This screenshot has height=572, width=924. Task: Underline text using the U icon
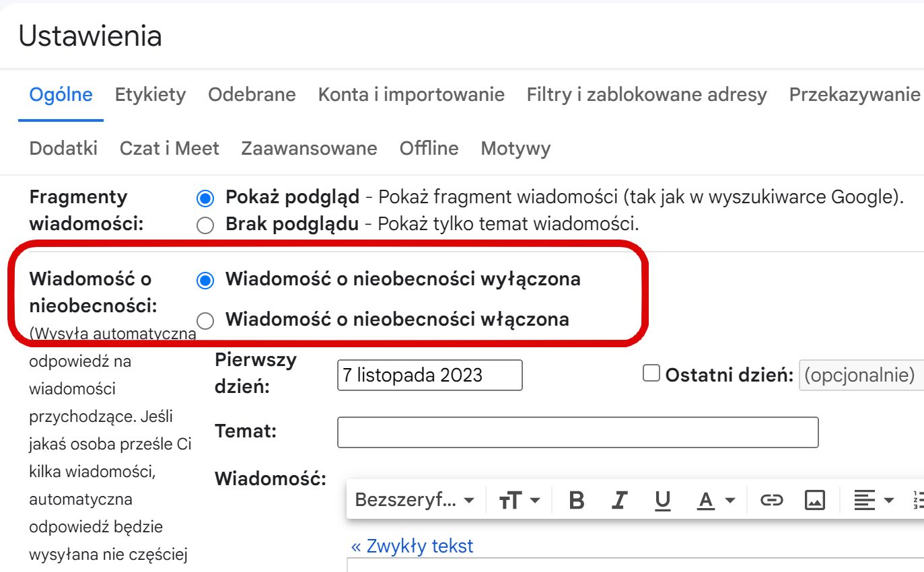click(663, 500)
